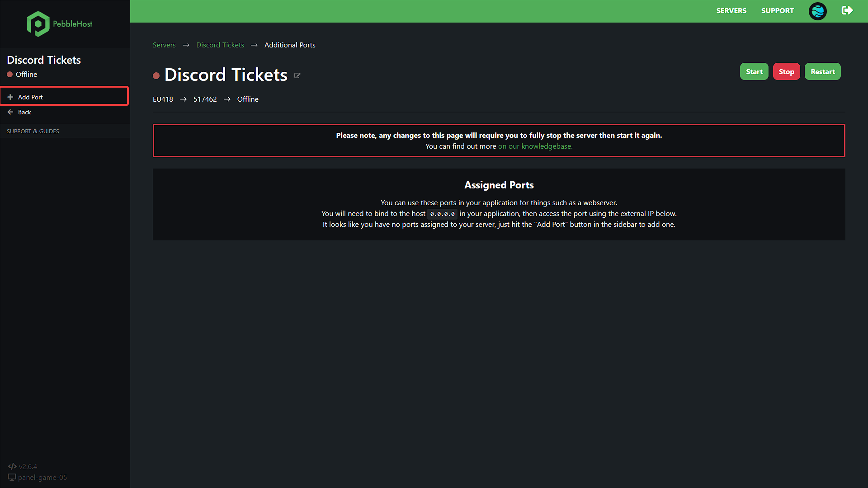Click the PebbleHost logo
The image size is (868, 488).
59,24
